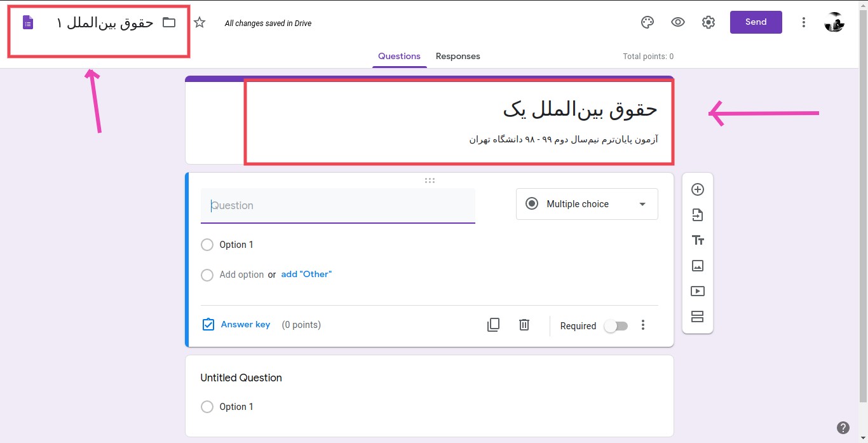Screen dimensions: 868x443
Task: Open the Multiple choice question type dropdown
Action: (x=587, y=204)
